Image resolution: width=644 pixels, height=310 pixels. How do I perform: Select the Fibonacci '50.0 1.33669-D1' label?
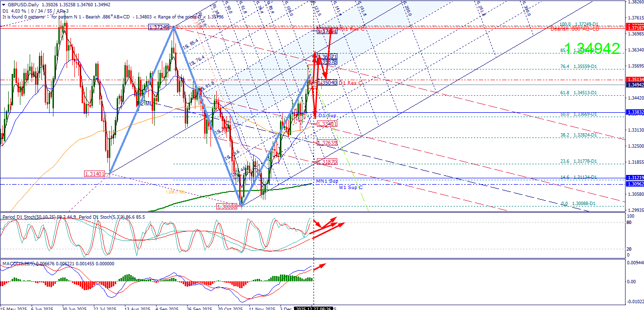click(578, 114)
